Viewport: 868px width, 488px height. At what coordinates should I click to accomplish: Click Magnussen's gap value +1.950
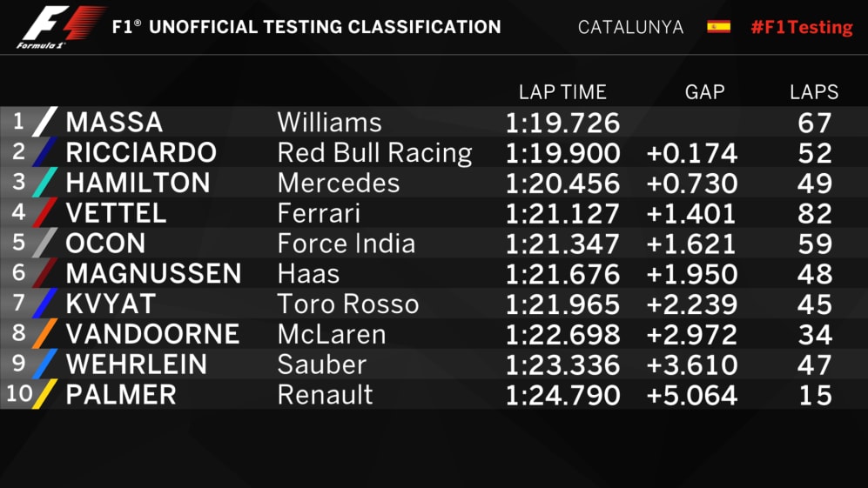pos(691,274)
